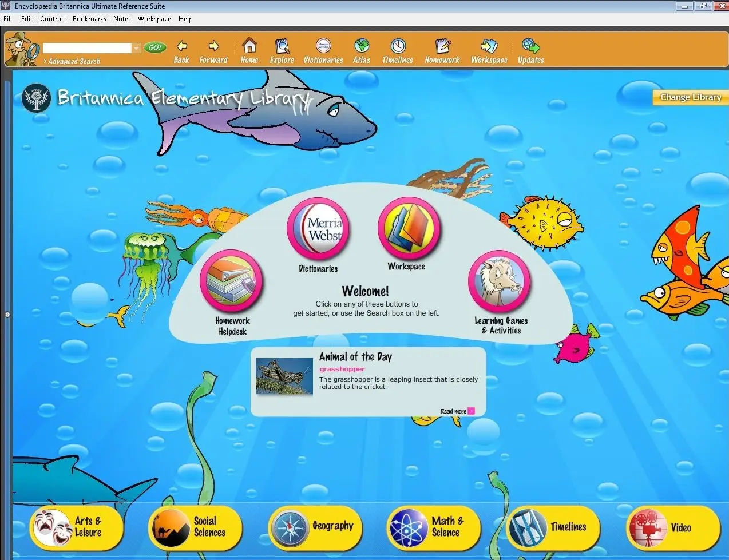Open the Notes menu

click(x=122, y=19)
